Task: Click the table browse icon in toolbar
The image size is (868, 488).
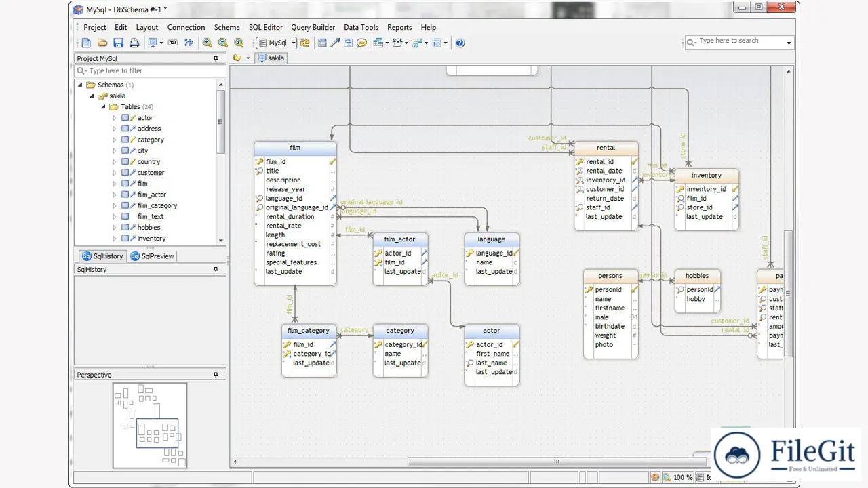Action: click(x=378, y=43)
